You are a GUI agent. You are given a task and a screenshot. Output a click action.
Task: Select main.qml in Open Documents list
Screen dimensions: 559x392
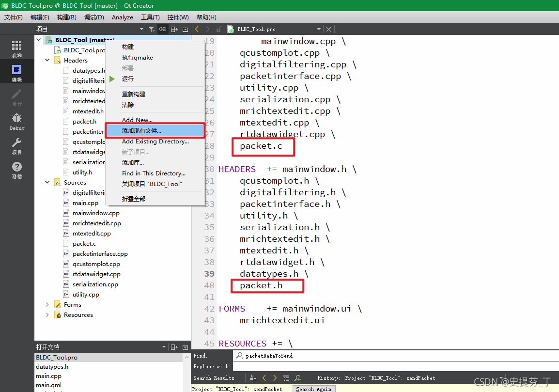click(48, 385)
